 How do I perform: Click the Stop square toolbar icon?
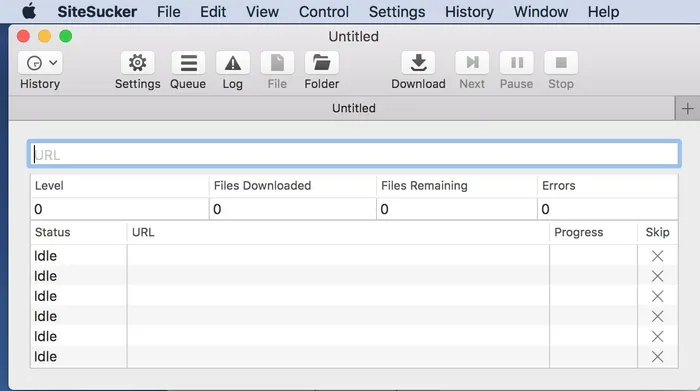point(561,63)
